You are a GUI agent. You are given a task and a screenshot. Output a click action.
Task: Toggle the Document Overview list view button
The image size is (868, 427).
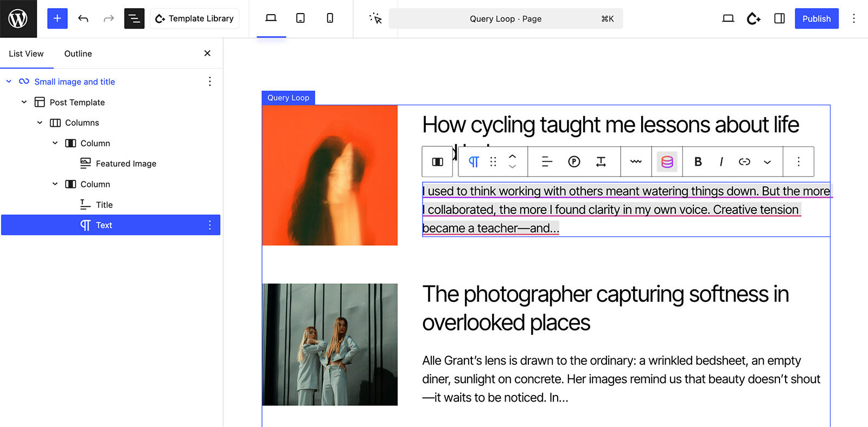(134, 18)
